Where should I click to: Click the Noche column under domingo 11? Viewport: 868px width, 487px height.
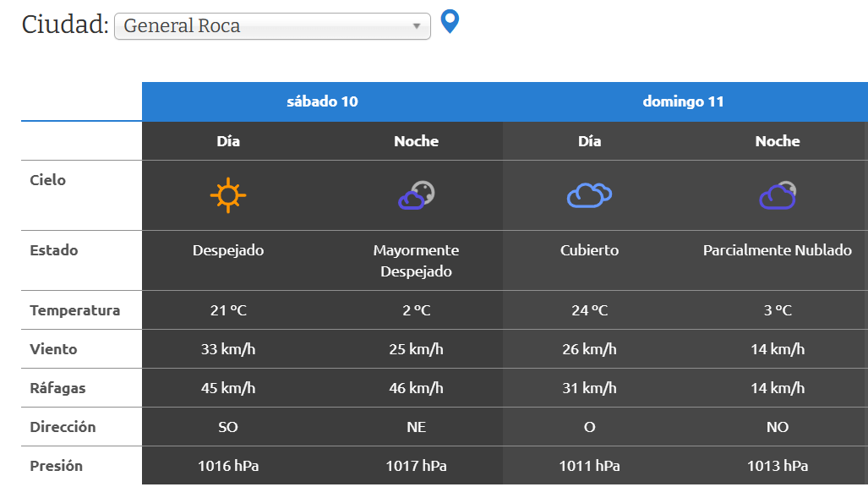point(778,141)
